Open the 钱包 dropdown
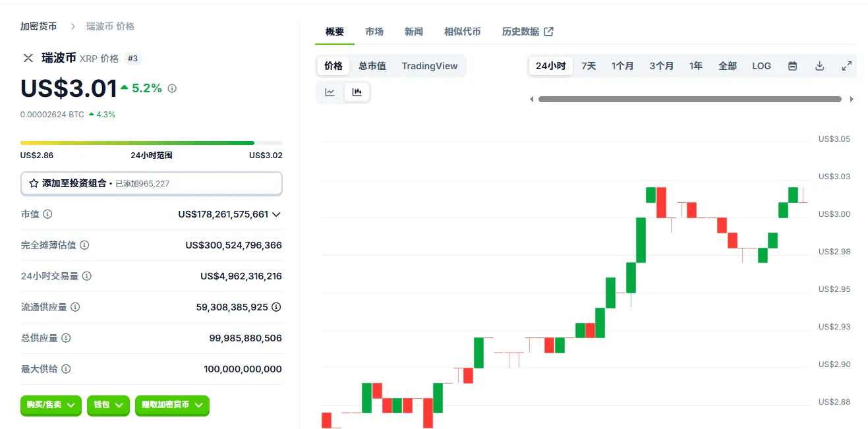Image resolution: width=868 pixels, height=429 pixels. pyautogui.click(x=108, y=405)
